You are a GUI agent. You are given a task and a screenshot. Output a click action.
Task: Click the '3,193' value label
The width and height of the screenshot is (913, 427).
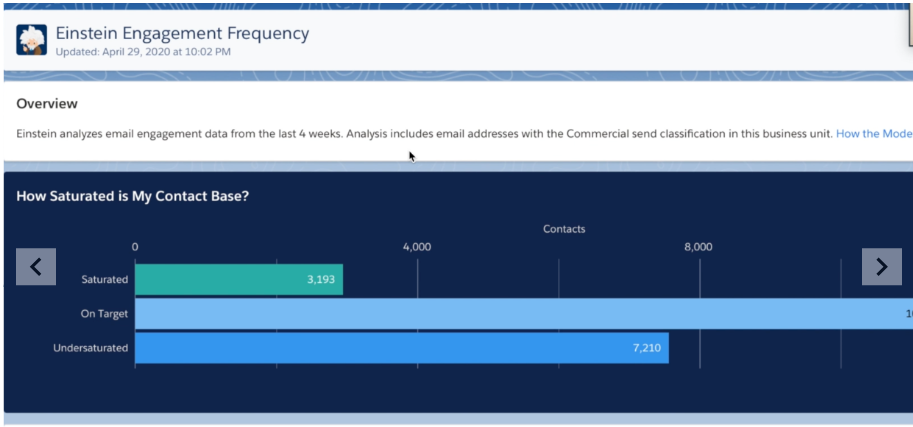tap(321, 280)
